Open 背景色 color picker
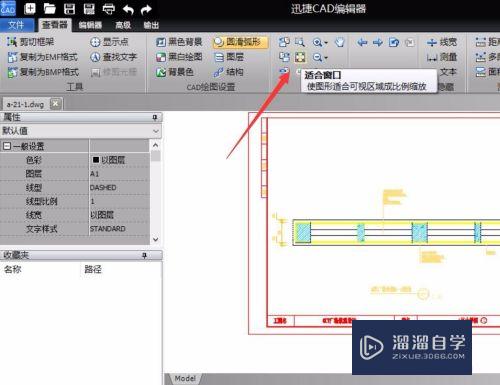 [x=175, y=72]
